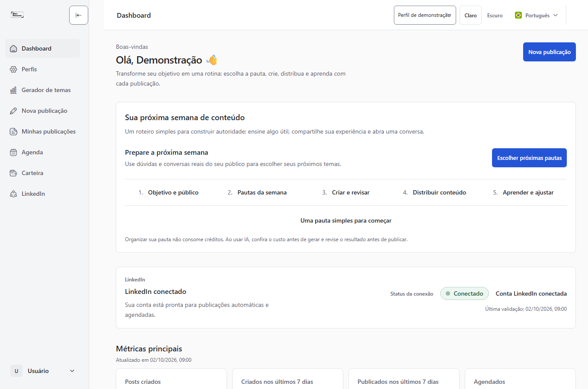This screenshot has height=389, width=588.
Task: Click Publicados nos últimos 7 dias card
Action: click(404, 379)
